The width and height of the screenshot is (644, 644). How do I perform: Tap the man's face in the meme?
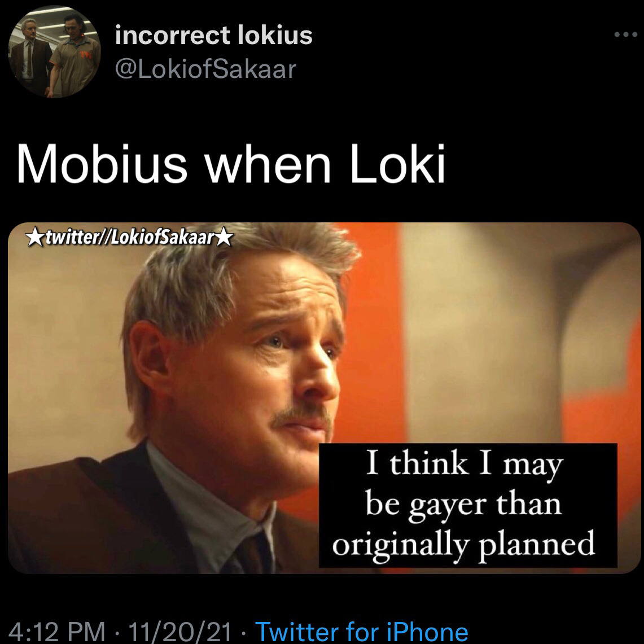(x=263, y=370)
